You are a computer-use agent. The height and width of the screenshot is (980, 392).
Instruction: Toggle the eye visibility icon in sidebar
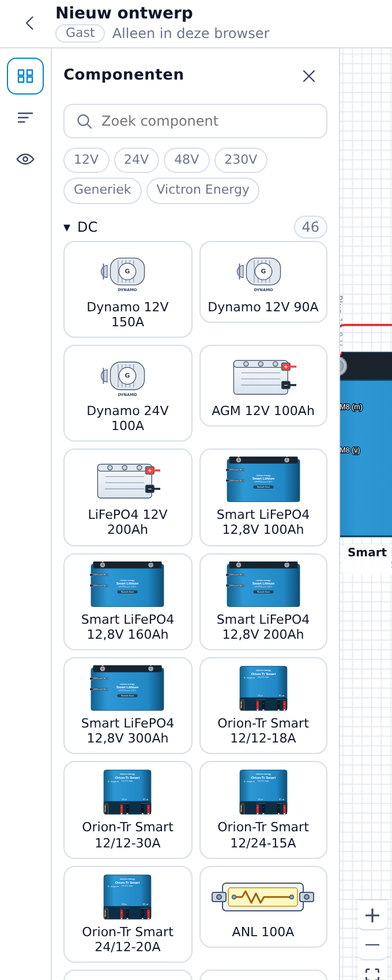(x=25, y=159)
